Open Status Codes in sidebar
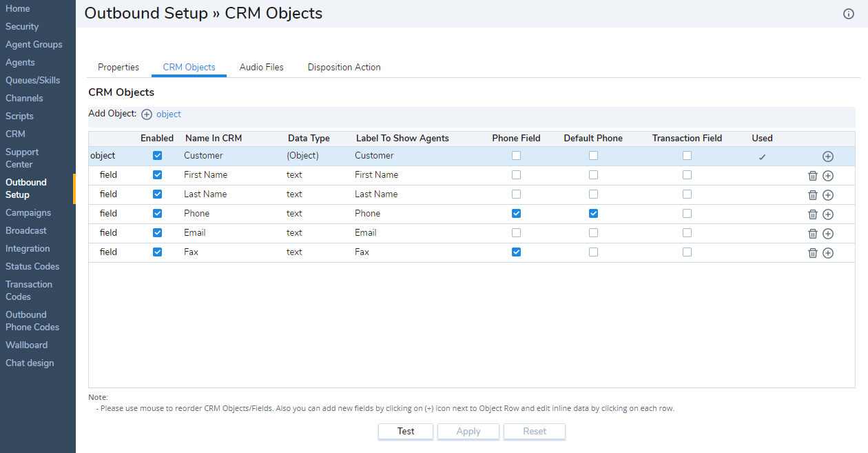This screenshot has width=868, height=453. point(32,266)
